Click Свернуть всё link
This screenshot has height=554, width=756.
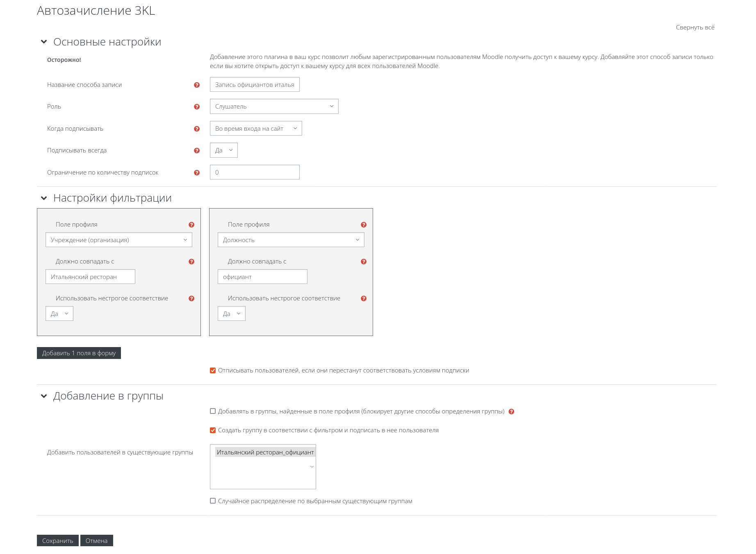695,27
